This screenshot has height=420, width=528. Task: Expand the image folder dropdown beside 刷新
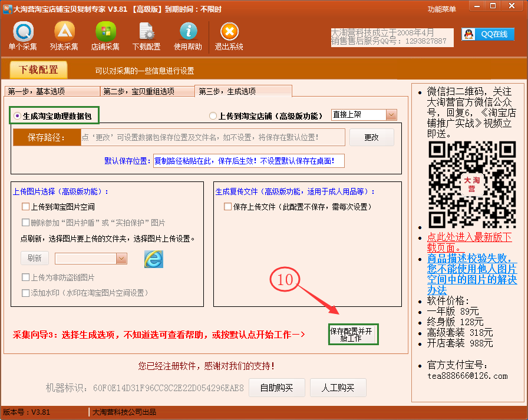121,259
